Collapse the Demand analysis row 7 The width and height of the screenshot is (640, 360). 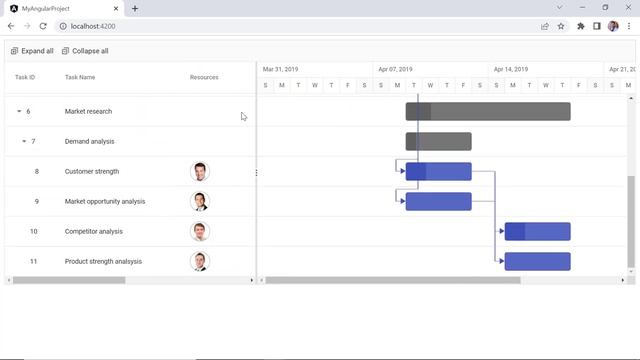pyautogui.click(x=24, y=141)
